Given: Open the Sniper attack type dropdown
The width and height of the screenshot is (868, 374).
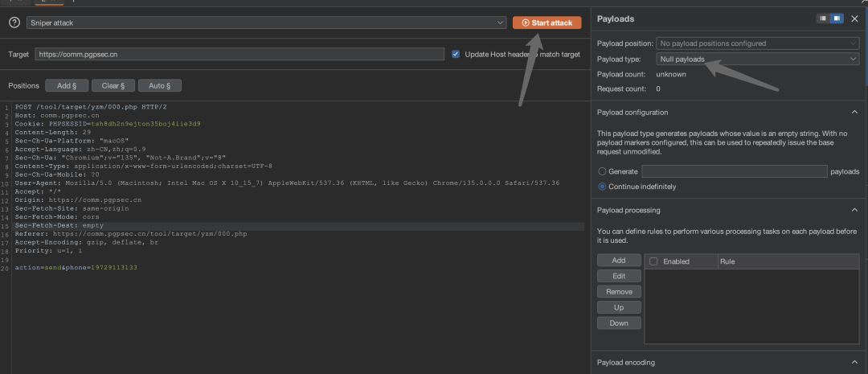Looking at the screenshot, I should (266, 23).
